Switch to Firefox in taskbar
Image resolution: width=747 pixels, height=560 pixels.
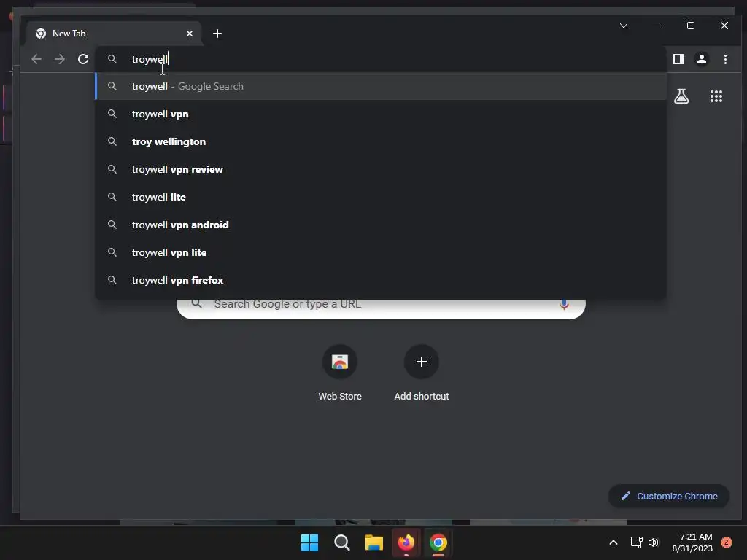(x=406, y=542)
